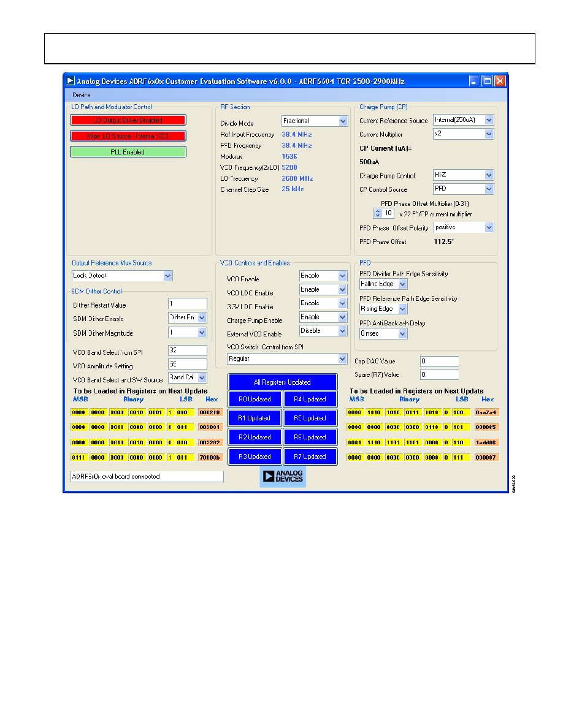The image size is (563, 728).
Task: Click the Dither Restart Value field
Action: point(187,304)
